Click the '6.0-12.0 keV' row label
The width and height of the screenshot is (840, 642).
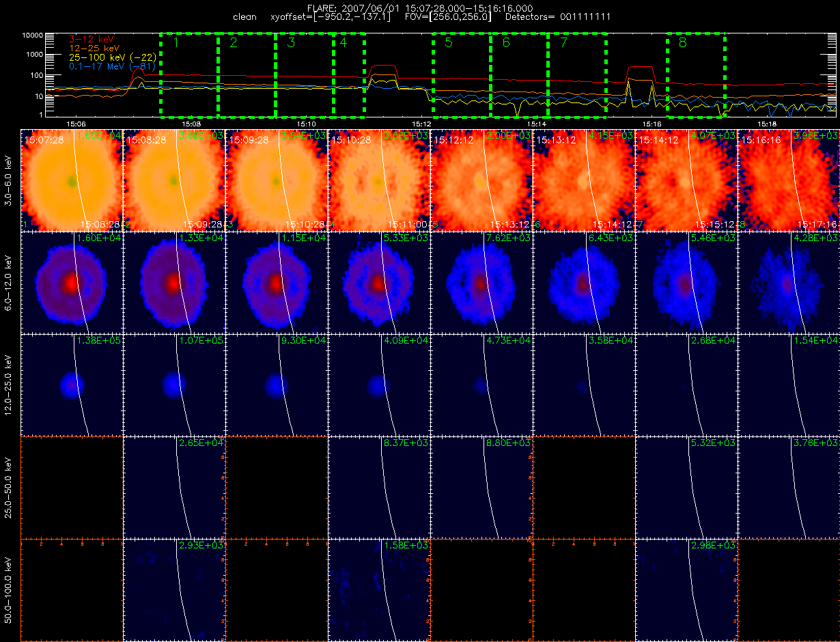point(9,282)
